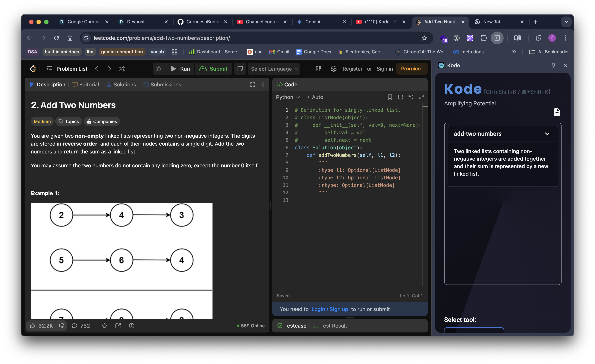
Task: Click the Login / Sign up link
Action: (x=330, y=309)
